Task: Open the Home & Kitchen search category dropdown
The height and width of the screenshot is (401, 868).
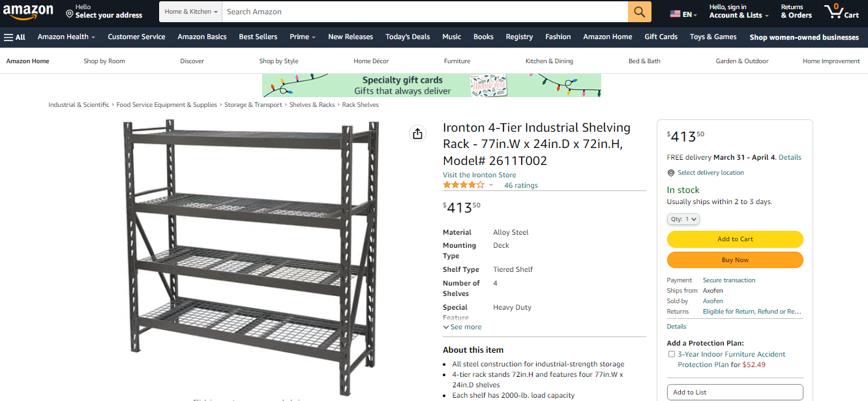Action: (x=191, y=12)
